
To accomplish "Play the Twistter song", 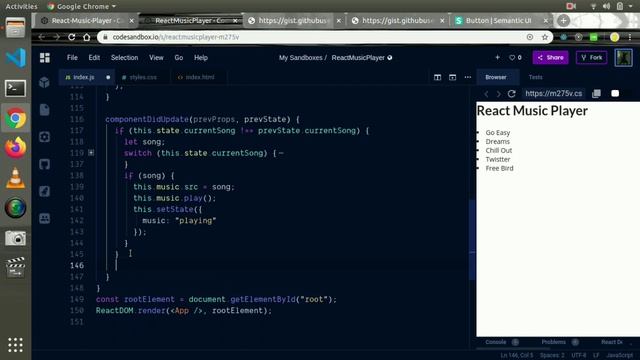I will (x=498, y=159).
